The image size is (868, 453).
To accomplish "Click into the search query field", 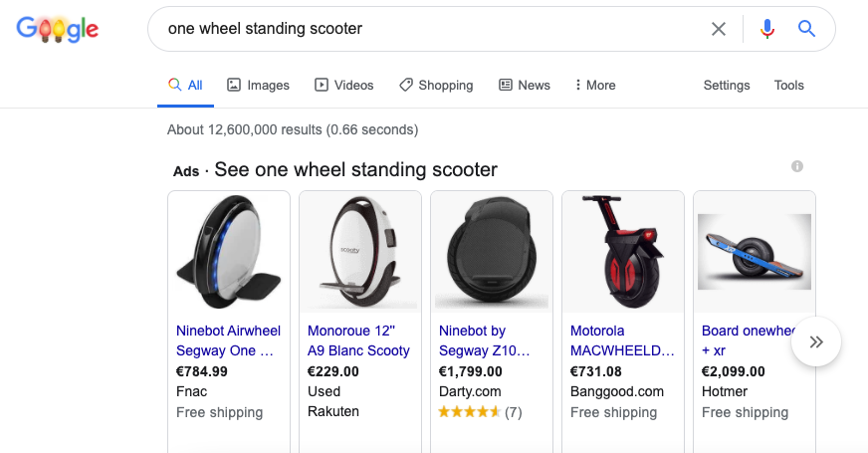I will [428, 29].
